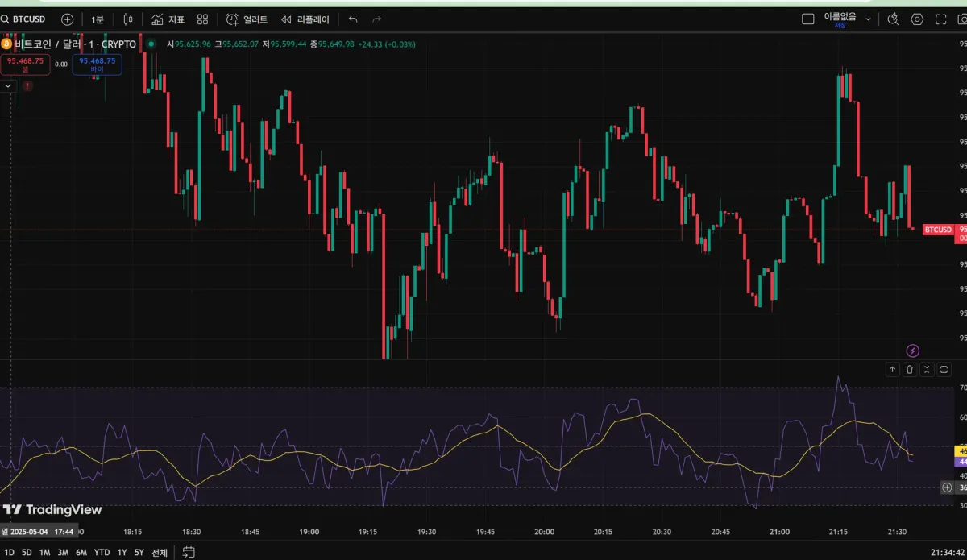Toggle fullscreen mode
The width and height of the screenshot is (967, 560).
tap(940, 19)
